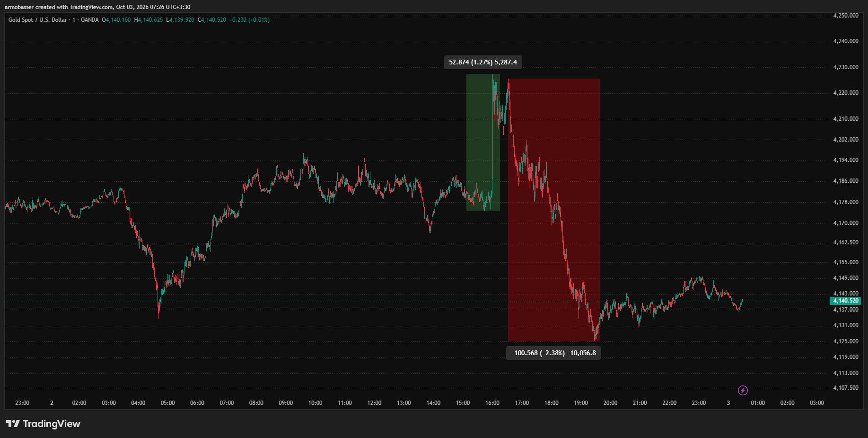Click the label −100.568 (−2.38%) −10,056.8

click(x=553, y=353)
